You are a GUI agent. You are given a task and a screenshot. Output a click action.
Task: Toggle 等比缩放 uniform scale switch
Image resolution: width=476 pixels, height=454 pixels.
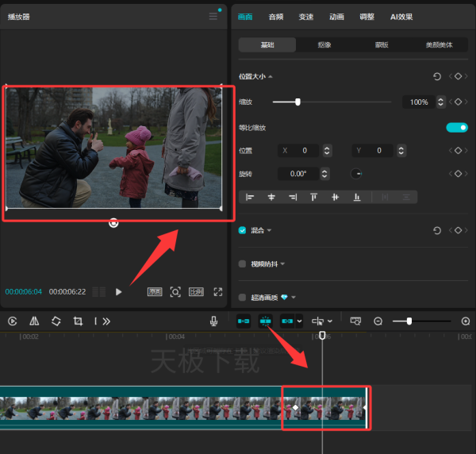pyautogui.click(x=457, y=128)
